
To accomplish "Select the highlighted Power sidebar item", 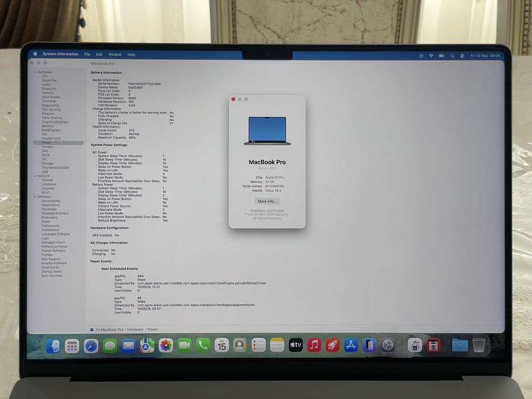I will (x=58, y=143).
